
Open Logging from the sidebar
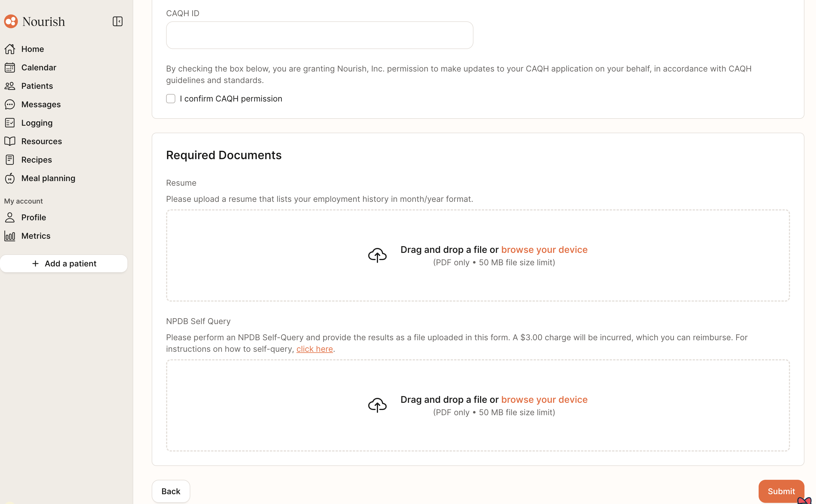[x=37, y=123]
